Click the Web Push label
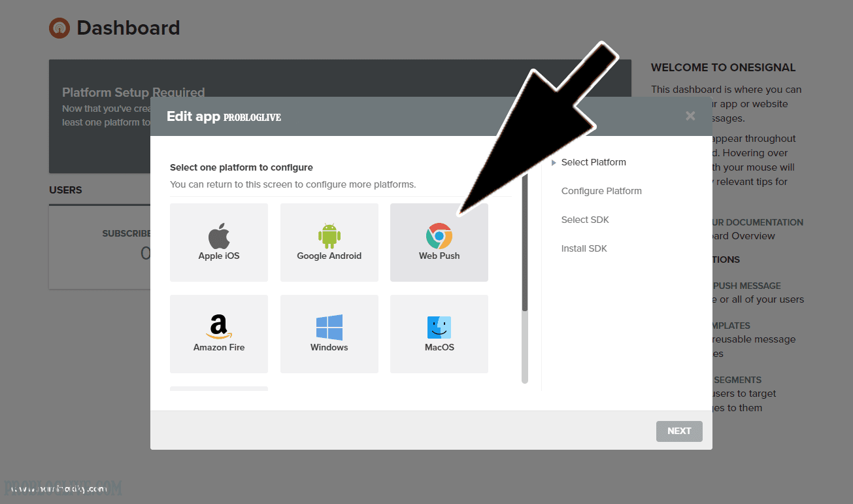The width and height of the screenshot is (853, 504). [x=439, y=256]
